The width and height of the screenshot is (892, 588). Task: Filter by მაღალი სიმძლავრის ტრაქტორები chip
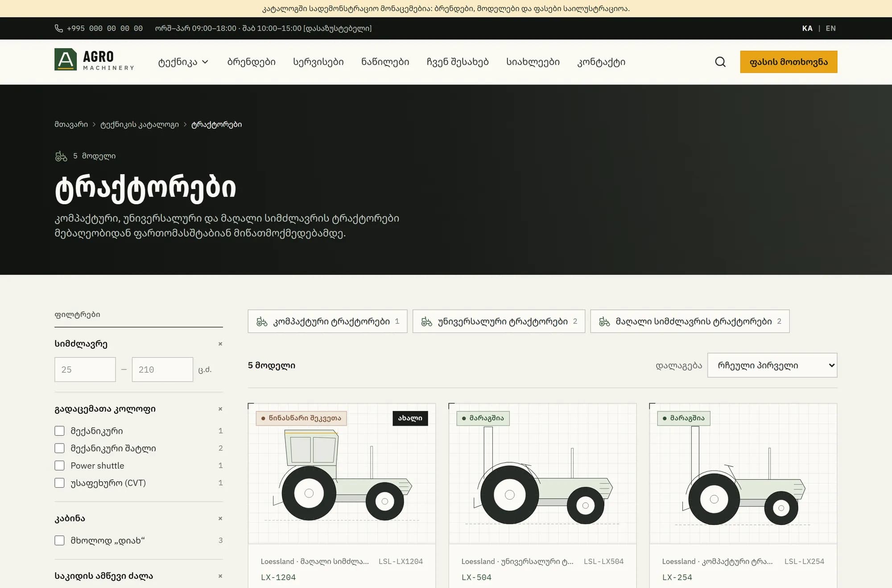(x=690, y=321)
